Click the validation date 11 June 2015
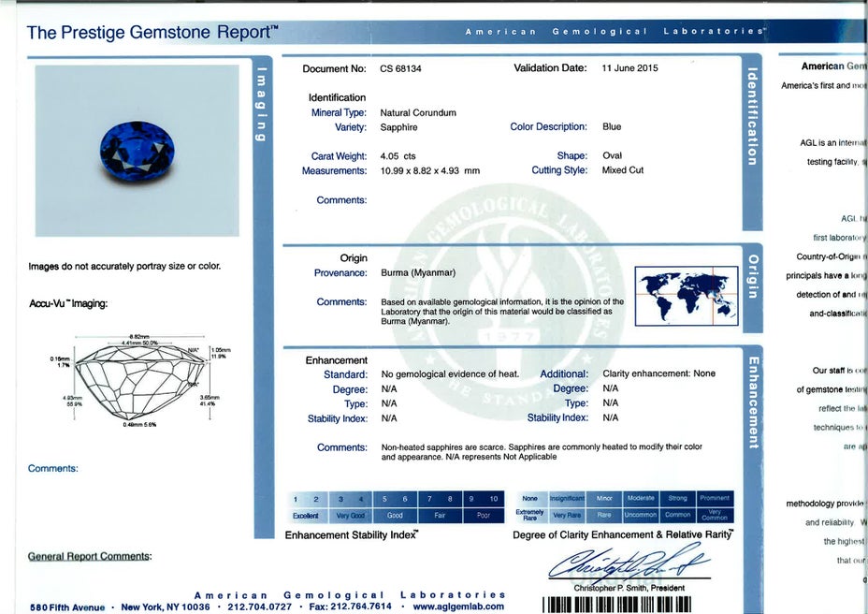Screen dimensions: 868x614 click(629, 68)
